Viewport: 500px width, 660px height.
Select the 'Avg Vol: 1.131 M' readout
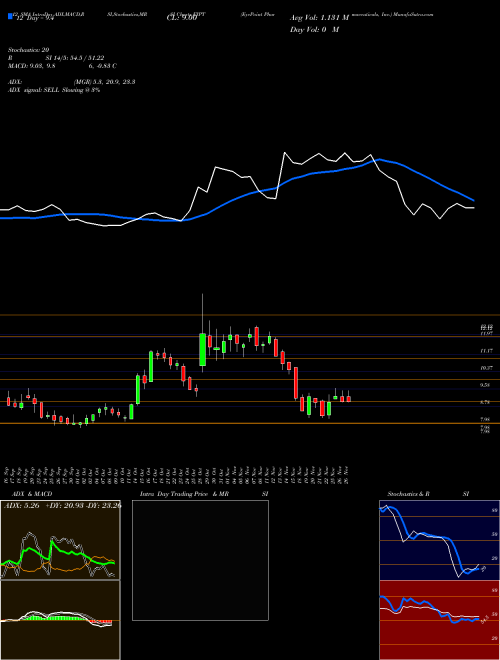click(319, 18)
